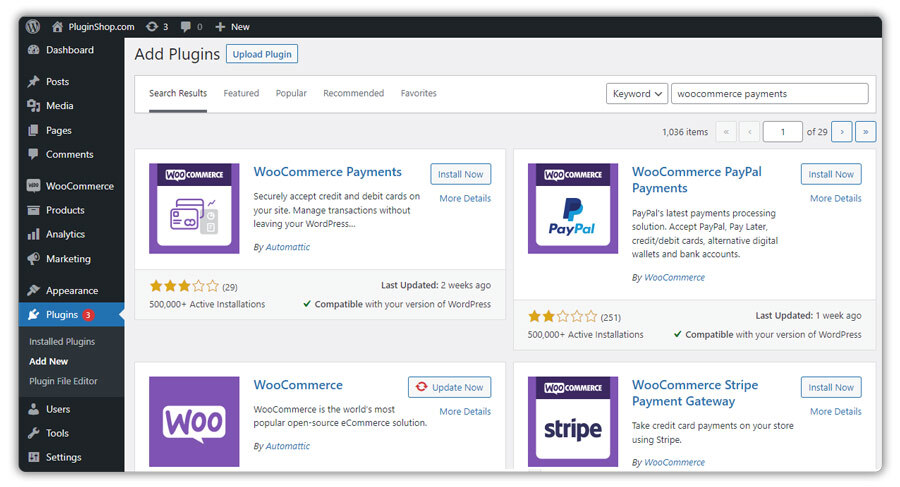Install WooCommerce Stripe Payment Gateway now
The image size is (900, 487).
(x=831, y=387)
